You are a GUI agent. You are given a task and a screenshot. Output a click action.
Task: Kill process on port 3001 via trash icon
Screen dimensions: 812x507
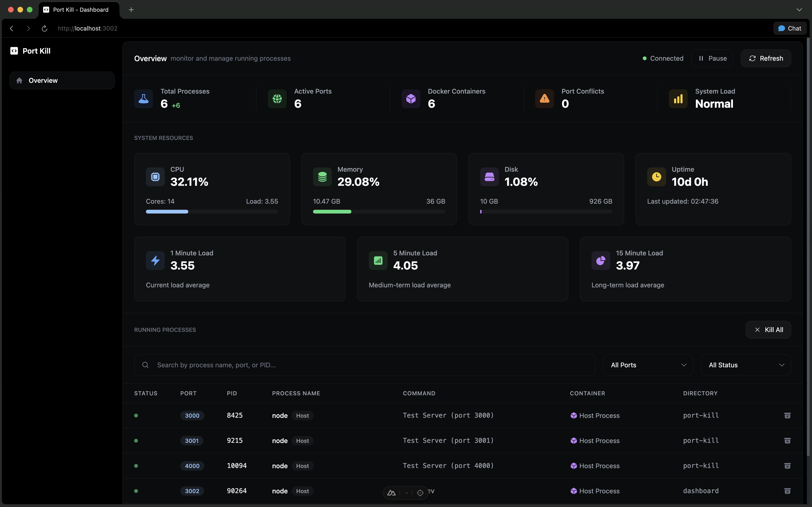point(787,441)
